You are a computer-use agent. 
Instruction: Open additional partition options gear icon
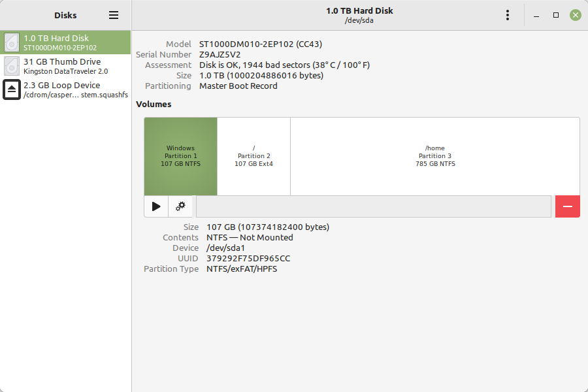(180, 206)
